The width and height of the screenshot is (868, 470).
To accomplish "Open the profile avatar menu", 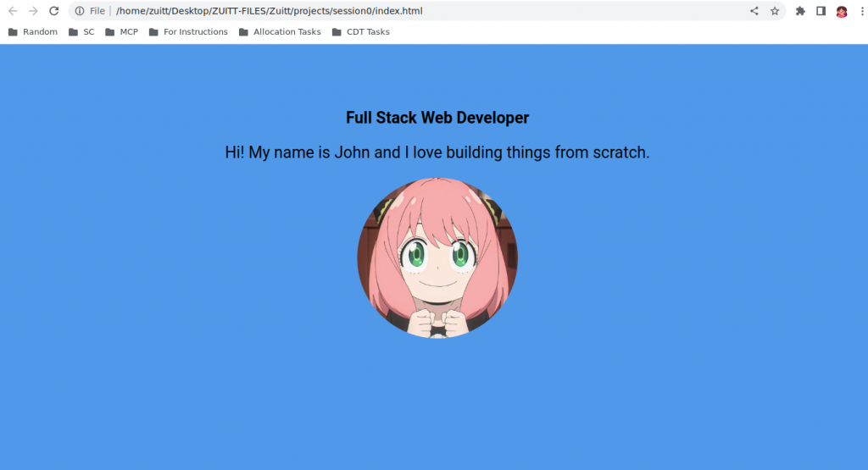I will (842, 12).
